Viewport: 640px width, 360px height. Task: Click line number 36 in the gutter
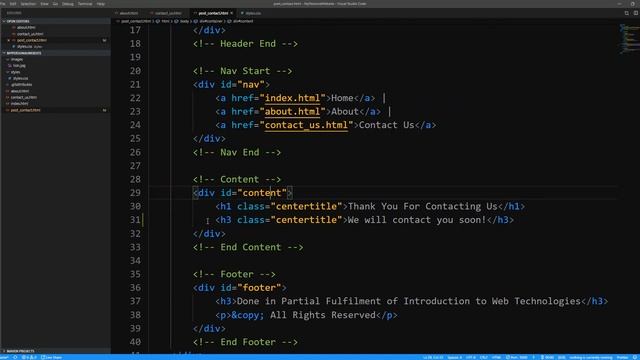pos(135,288)
